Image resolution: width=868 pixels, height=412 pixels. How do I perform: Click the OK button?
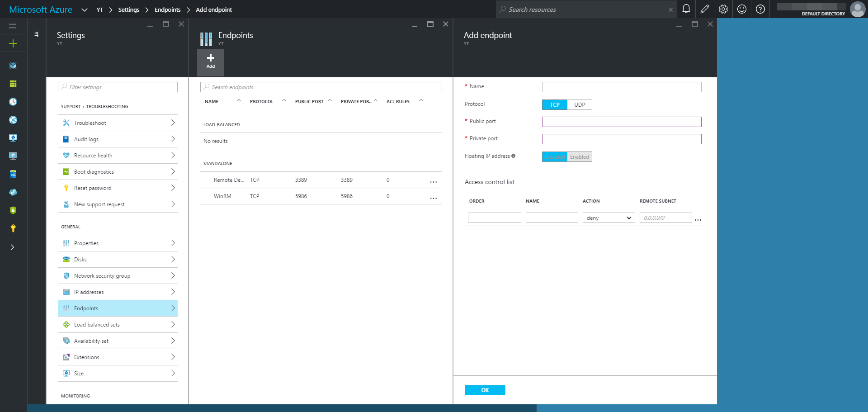point(485,389)
